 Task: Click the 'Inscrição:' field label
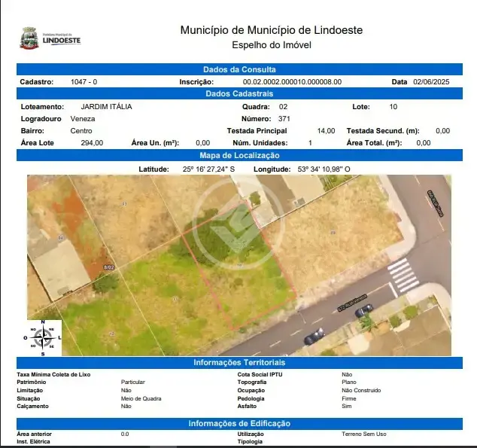(x=196, y=82)
